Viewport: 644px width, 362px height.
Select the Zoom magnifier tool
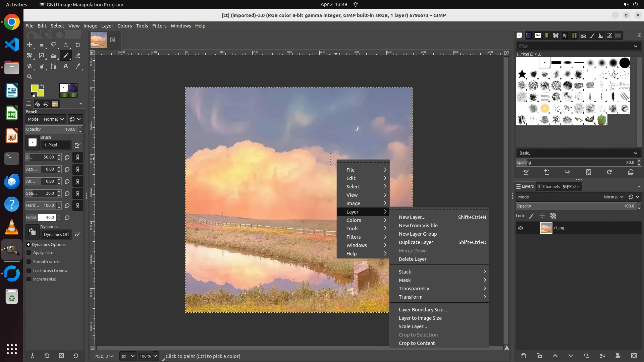(30, 77)
